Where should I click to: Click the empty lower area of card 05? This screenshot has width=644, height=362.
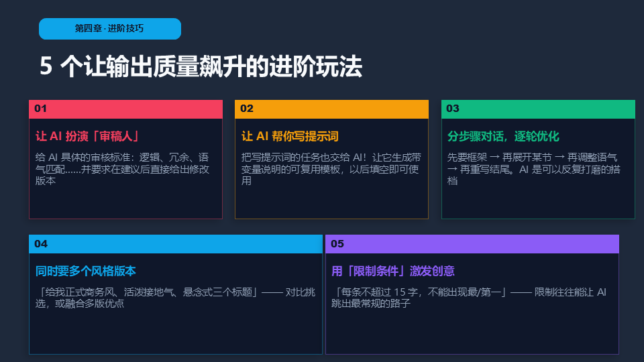click(x=472, y=332)
